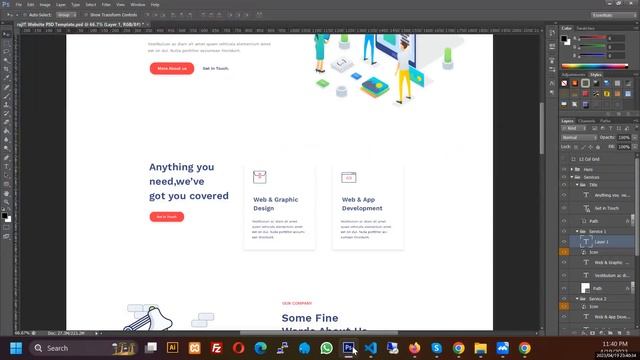640x360 pixels.
Task: Open the File menu
Action: (18, 4)
